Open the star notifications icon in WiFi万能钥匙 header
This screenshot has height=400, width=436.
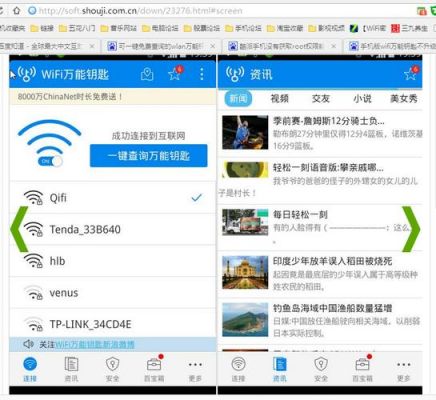[x=175, y=73]
